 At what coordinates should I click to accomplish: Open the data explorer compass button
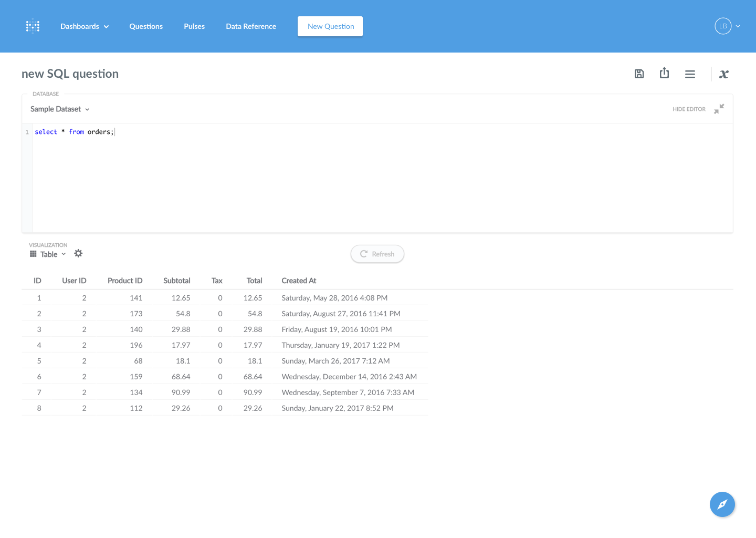click(x=722, y=504)
